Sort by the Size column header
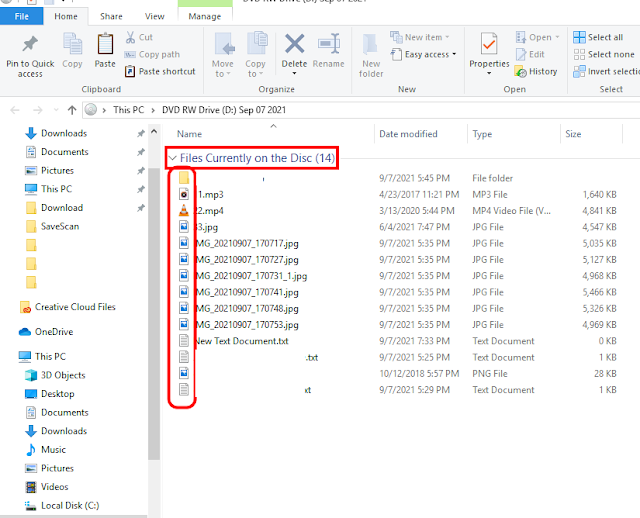Image resolution: width=640 pixels, height=518 pixels. [x=573, y=134]
